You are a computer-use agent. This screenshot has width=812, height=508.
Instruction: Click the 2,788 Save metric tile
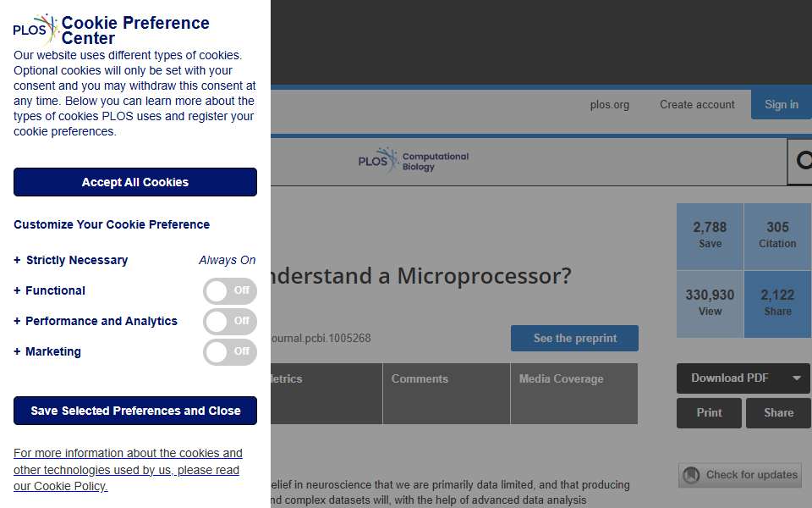710,236
